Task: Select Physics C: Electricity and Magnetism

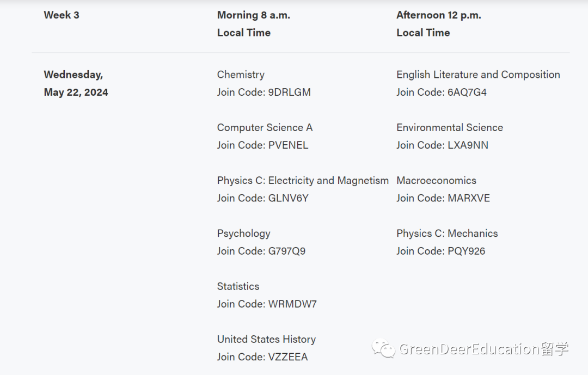Action: tap(303, 180)
